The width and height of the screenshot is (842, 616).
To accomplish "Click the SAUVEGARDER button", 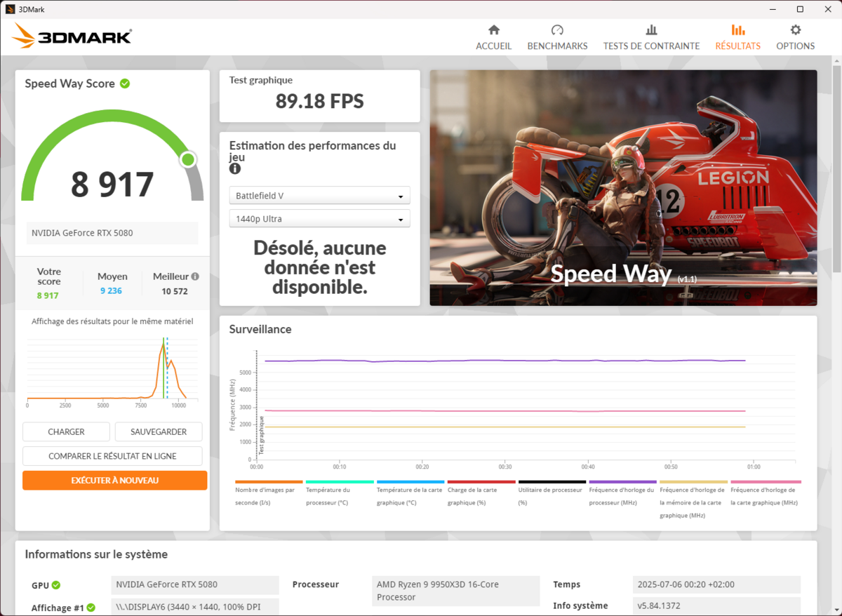I will (159, 432).
